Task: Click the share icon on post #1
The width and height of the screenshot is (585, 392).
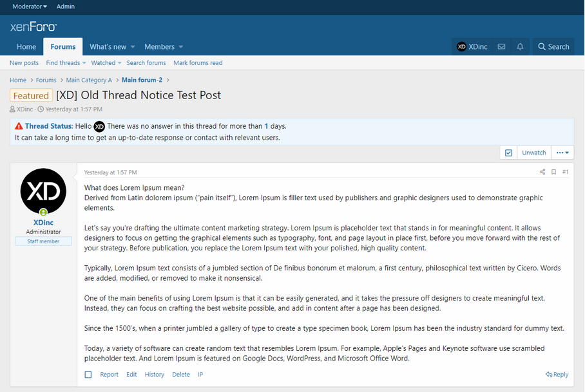Action: [542, 172]
